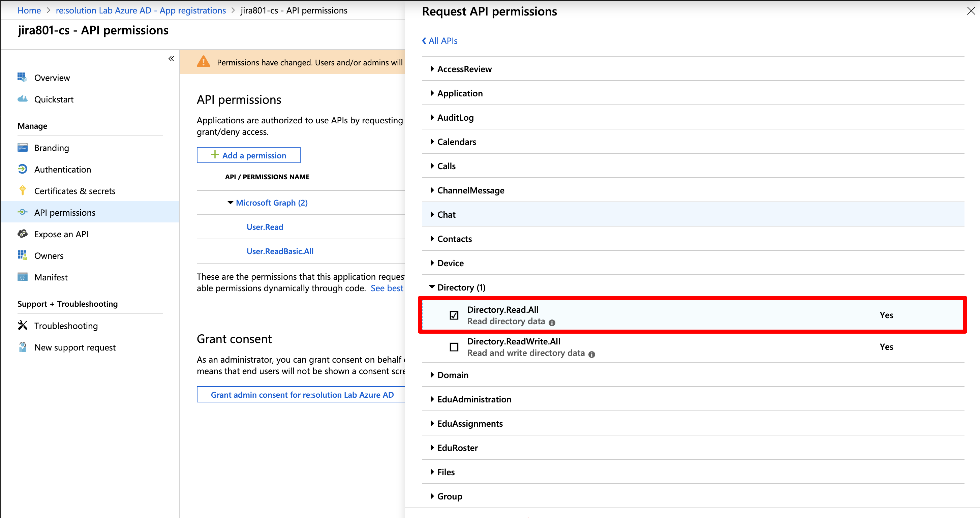
Task: Collapse the sidebar with double chevron icon
Action: [171, 59]
